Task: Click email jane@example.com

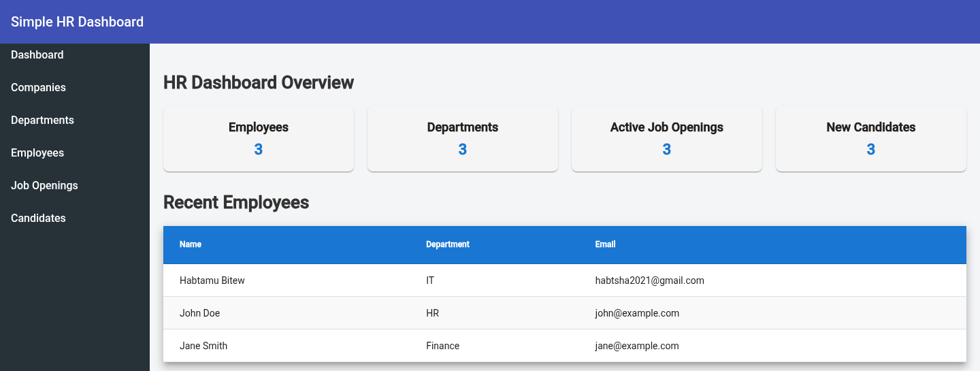Action: coord(637,346)
